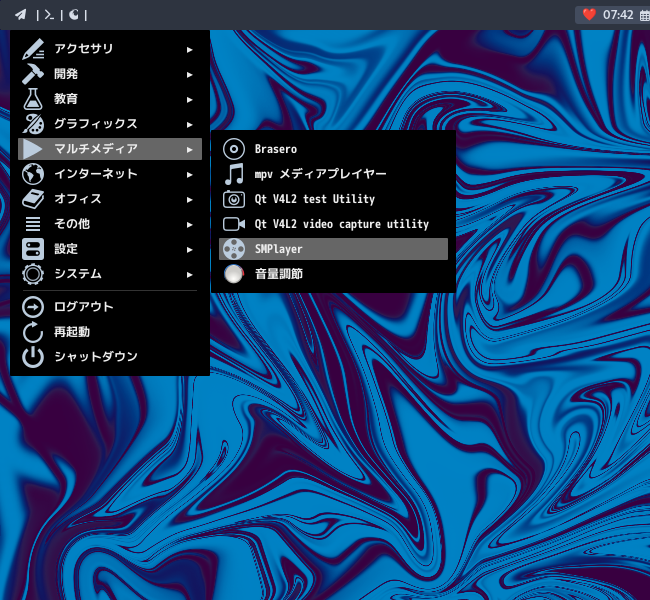Open the オフィス menu category
The height and width of the screenshot is (600, 650).
[x=110, y=199]
